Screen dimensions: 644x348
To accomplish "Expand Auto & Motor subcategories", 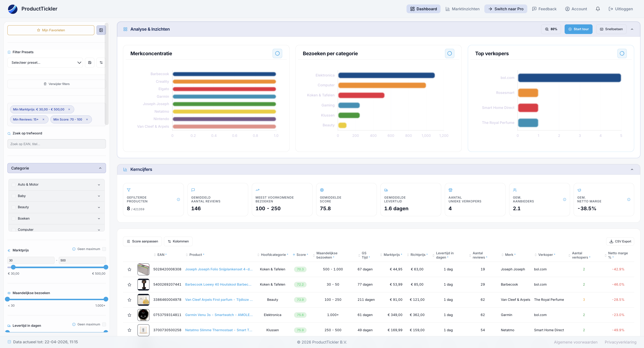I will coord(99,185).
